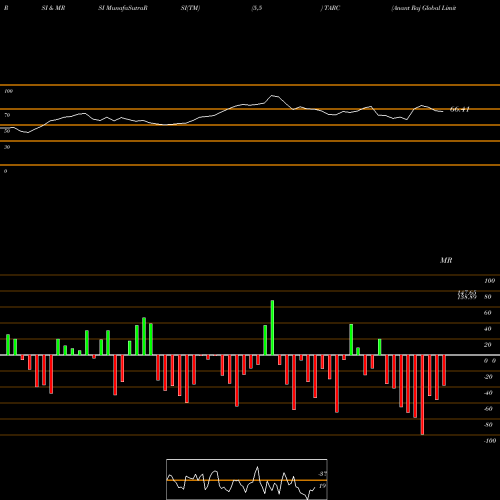Click the MR axis label -40

488,393
